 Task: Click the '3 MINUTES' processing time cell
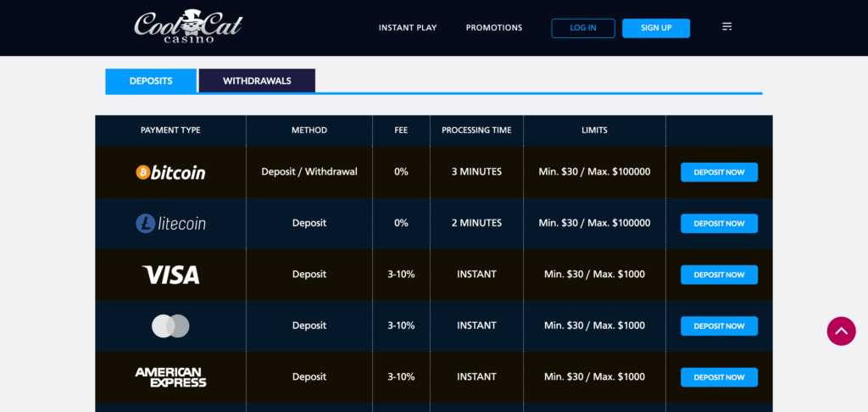476,171
